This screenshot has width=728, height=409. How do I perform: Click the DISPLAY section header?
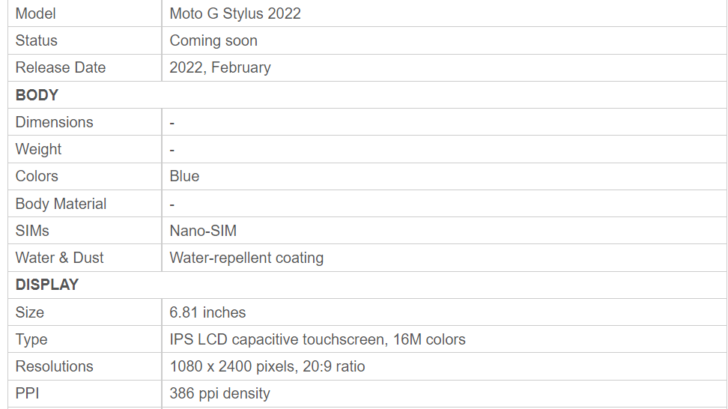click(x=47, y=285)
